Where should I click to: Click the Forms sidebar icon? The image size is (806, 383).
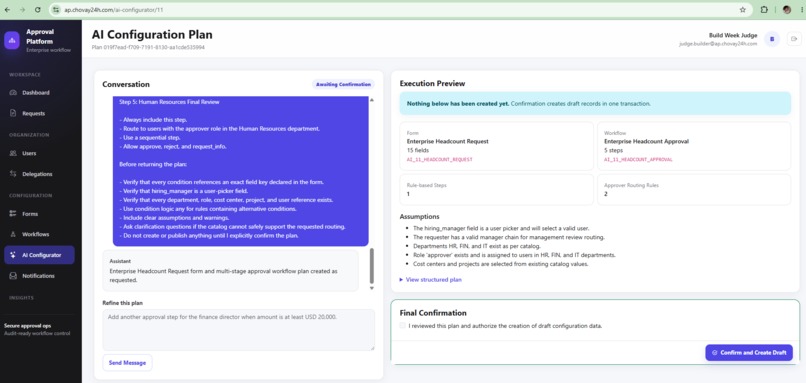click(13, 214)
